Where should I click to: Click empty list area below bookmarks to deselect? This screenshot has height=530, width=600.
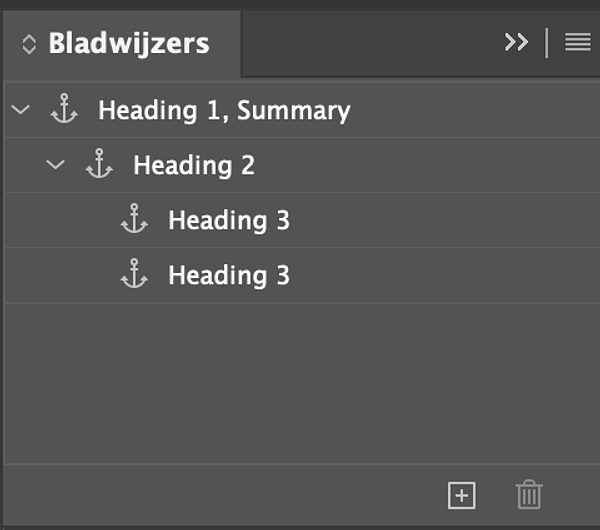[x=300, y=385]
